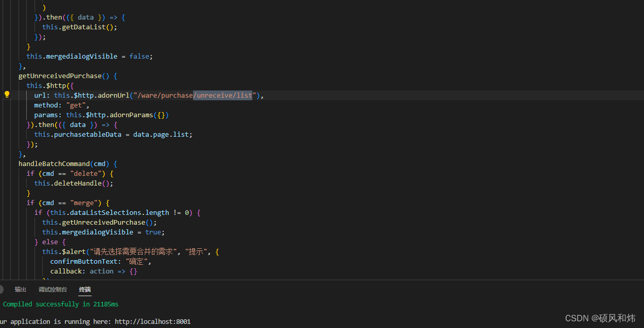
Task: Place cursor on 'getUnreceivedPurchase() {' method definition
Action: [x=68, y=76]
